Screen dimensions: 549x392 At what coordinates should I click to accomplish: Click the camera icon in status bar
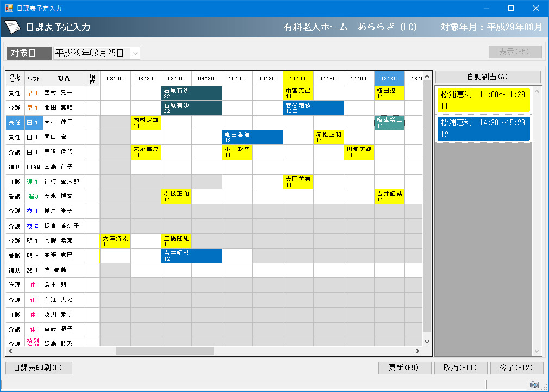pos(534,384)
